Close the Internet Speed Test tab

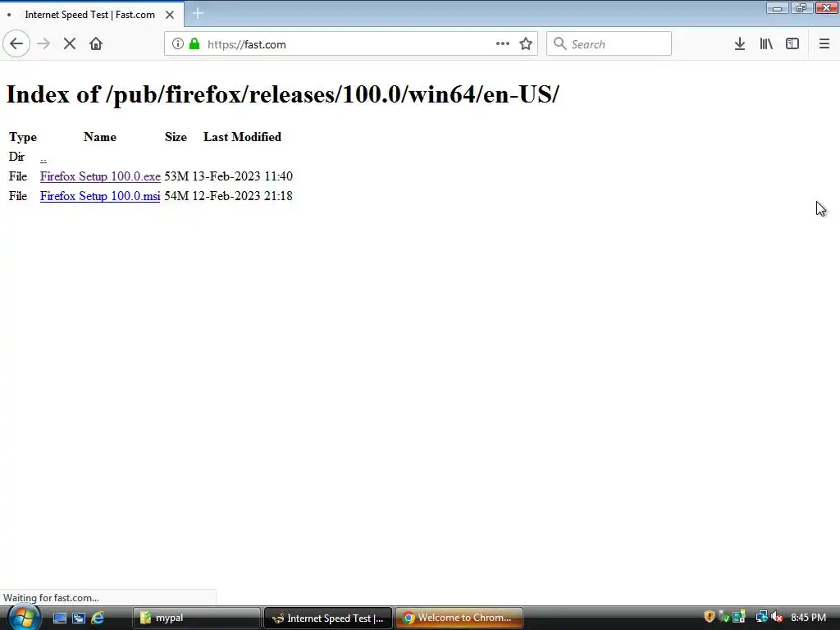click(170, 15)
